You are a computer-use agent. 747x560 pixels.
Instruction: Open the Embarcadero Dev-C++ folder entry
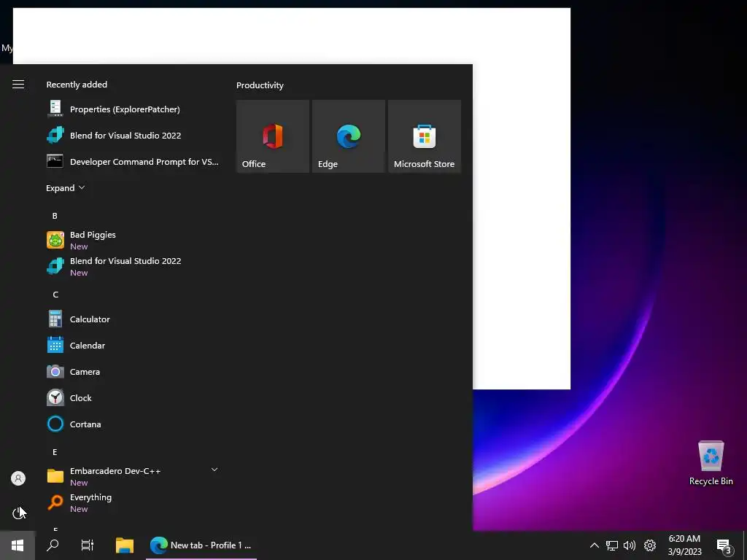pyautogui.click(x=133, y=476)
